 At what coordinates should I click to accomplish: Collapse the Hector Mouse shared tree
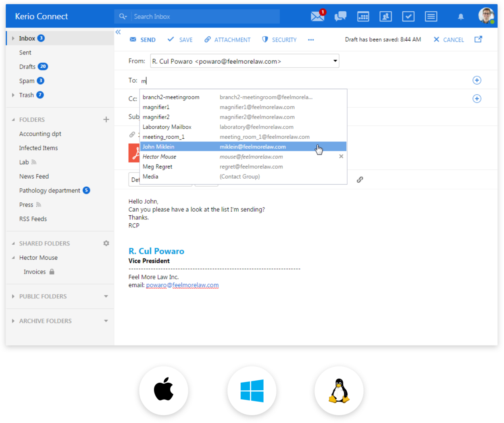point(13,258)
